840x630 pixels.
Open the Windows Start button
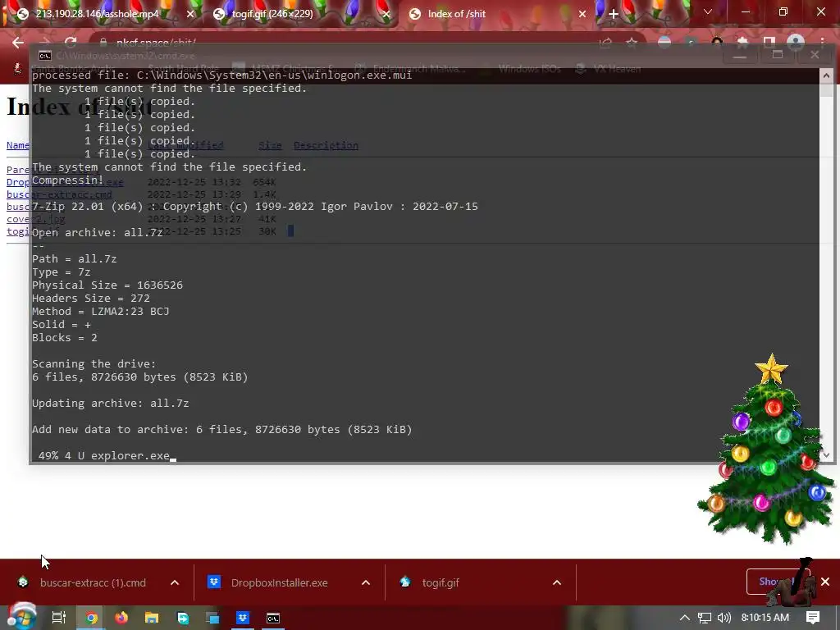tap(21, 617)
